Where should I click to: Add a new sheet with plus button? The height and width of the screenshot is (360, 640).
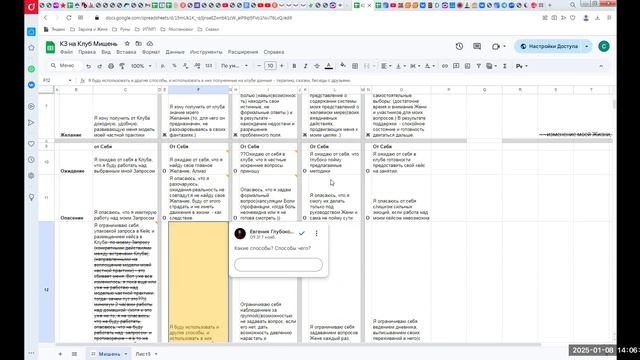point(60,354)
